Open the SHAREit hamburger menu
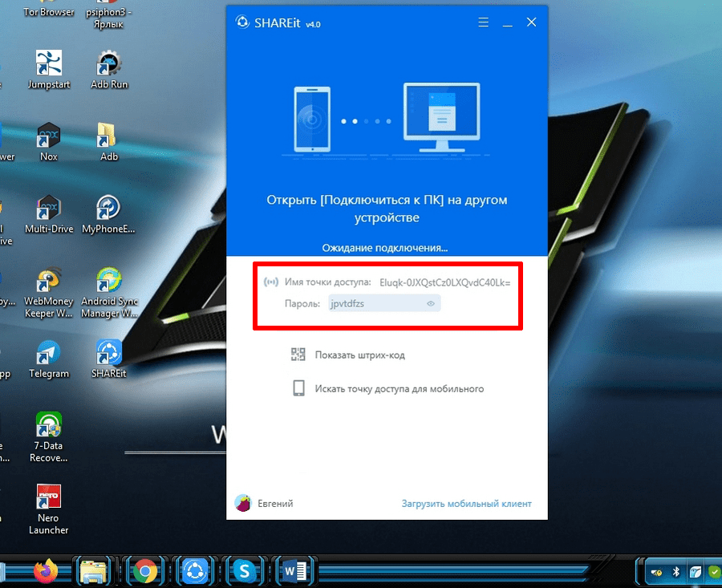This screenshot has width=722, height=588. (x=483, y=22)
